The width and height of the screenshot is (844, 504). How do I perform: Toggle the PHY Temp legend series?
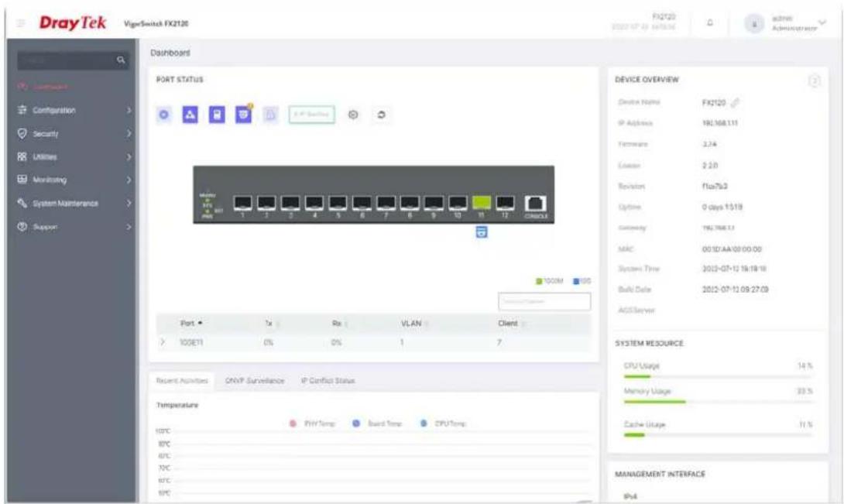tap(312, 423)
